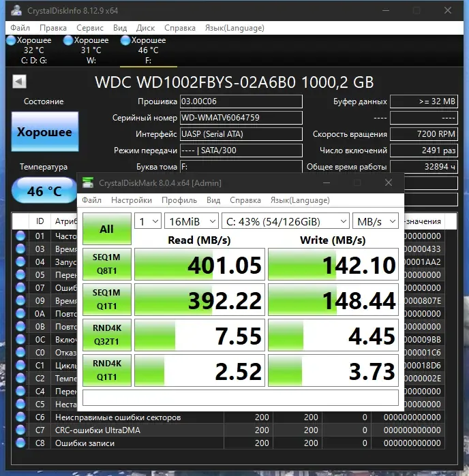
Task: Click status orb for attribute C6
Action: [20, 417]
